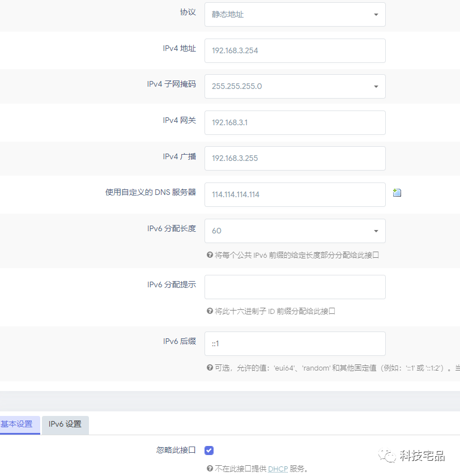
Task: Click the custom DNS server input field
Action: point(295,194)
